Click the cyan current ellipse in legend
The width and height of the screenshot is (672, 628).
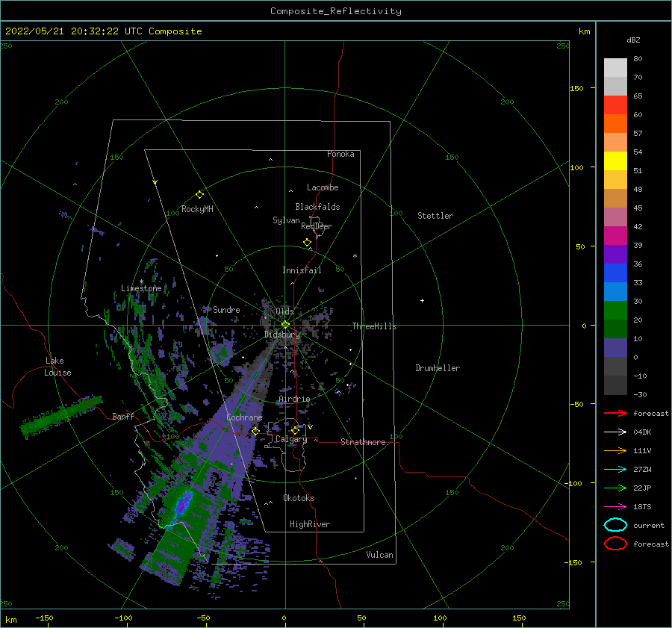pos(615,525)
